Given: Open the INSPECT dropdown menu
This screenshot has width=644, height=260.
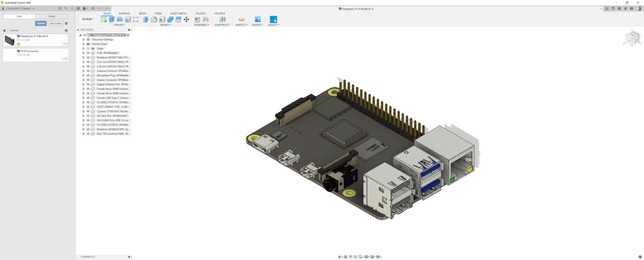Looking at the screenshot, I should point(241,25).
